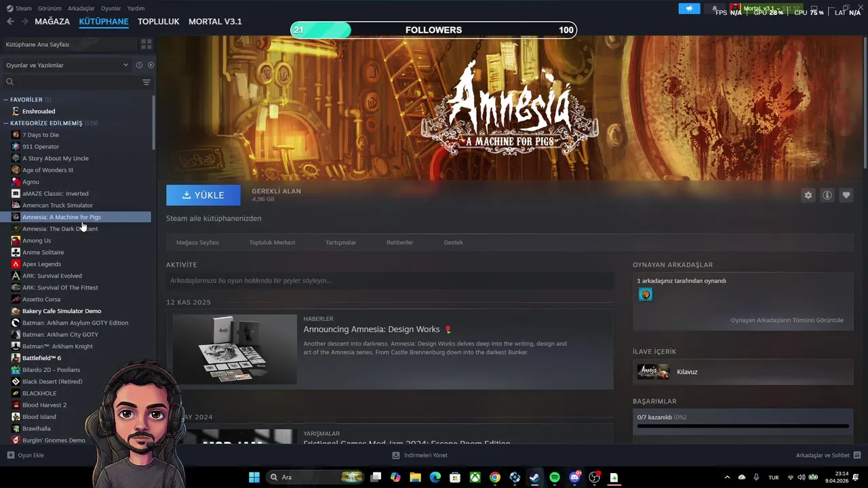Viewport: 868px width, 488px height.
Task: Open Microsoft Edge from the taskbar
Action: click(435, 477)
